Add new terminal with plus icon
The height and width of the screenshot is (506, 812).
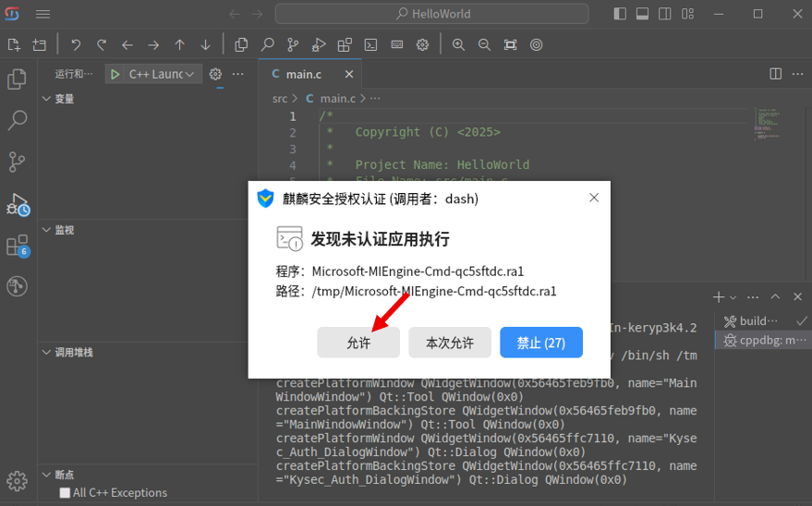click(719, 297)
